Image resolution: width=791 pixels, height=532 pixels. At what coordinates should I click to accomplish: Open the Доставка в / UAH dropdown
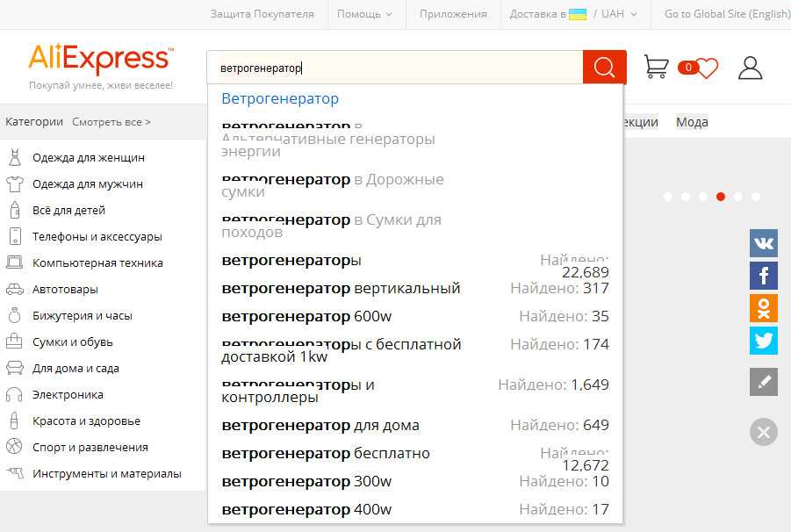pyautogui.click(x=573, y=14)
